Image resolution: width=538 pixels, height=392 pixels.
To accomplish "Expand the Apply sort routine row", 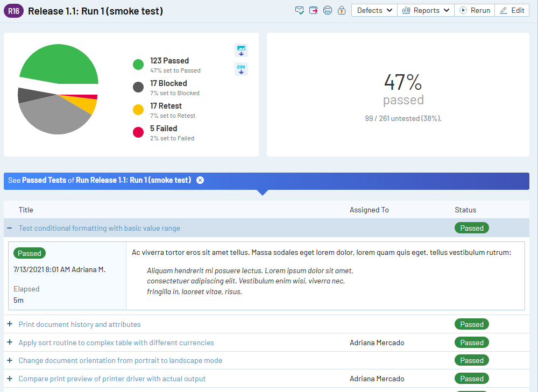I will coord(10,343).
